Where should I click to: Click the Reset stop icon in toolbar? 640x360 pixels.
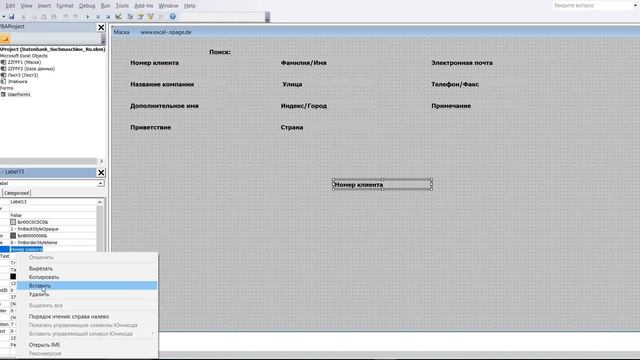coord(108,17)
